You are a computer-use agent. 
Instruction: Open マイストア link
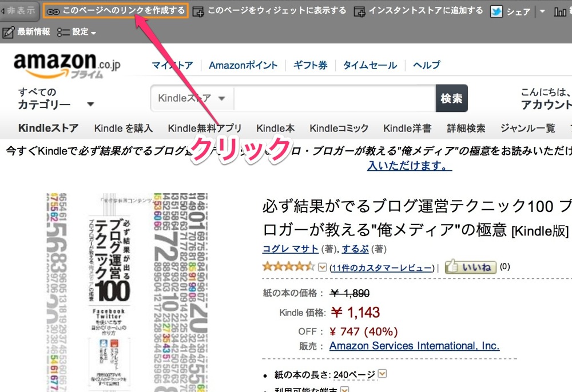tap(172, 65)
